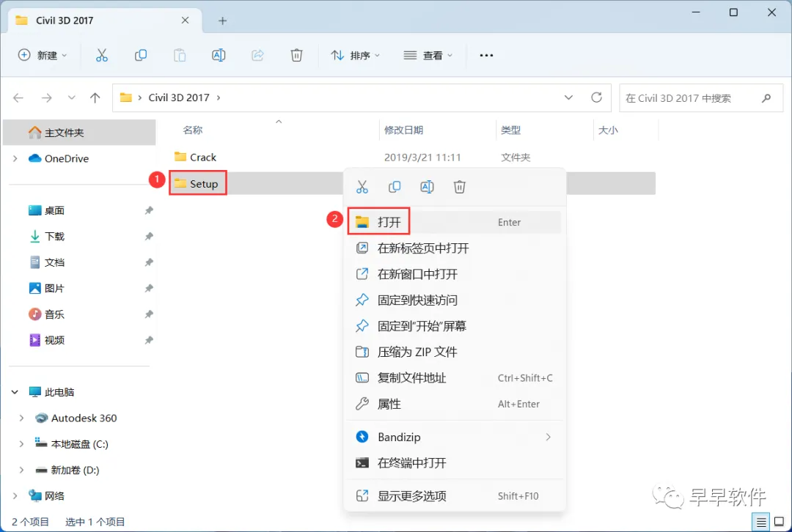Expand the 网络 tree node
The height and width of the screenshot is (532, 792).
coord(15,495)
